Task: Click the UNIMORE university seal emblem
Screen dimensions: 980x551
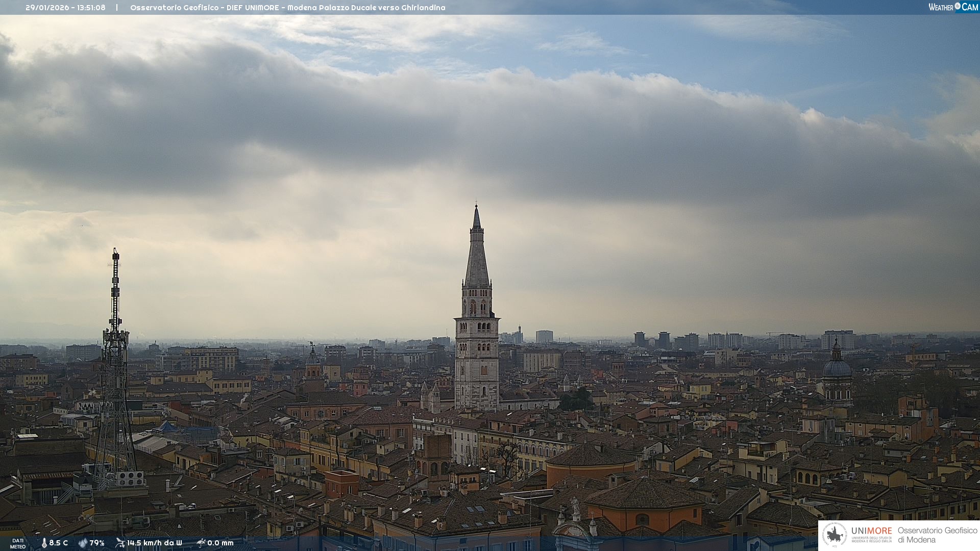Action: (x=835, y=535)
